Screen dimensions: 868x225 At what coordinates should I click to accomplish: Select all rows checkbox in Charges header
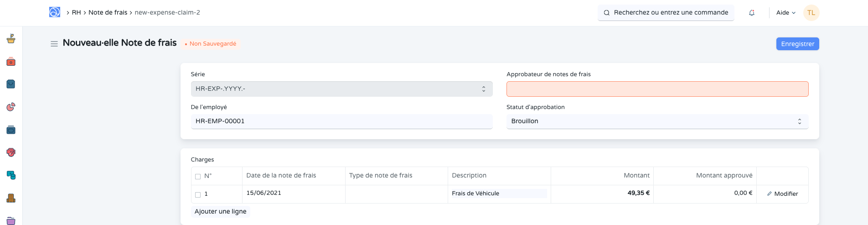tap(198, 176)
